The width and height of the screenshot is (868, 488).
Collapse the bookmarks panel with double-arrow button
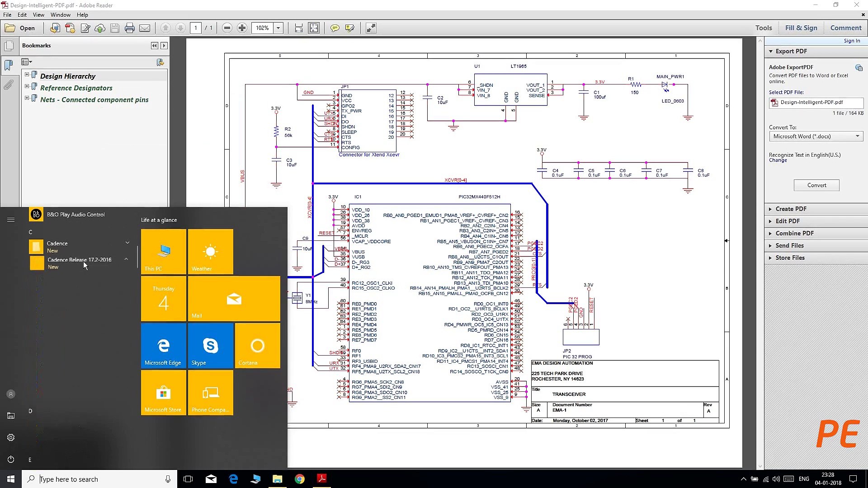click(x=154, y=45)
